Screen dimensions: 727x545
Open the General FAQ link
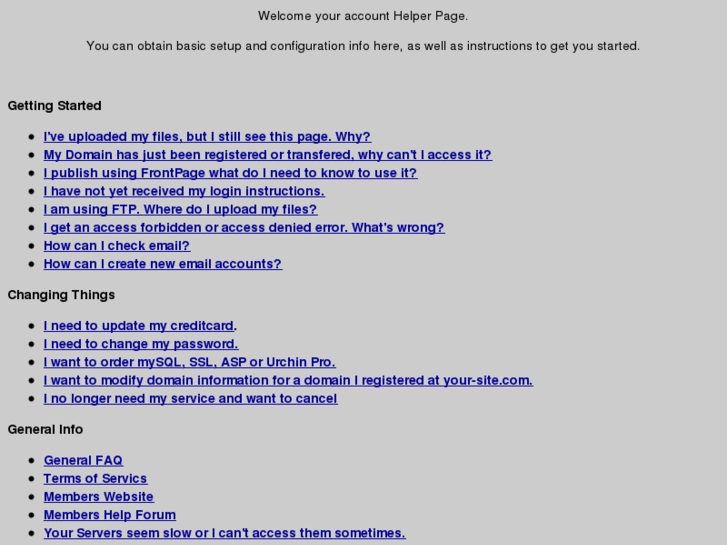83,461
